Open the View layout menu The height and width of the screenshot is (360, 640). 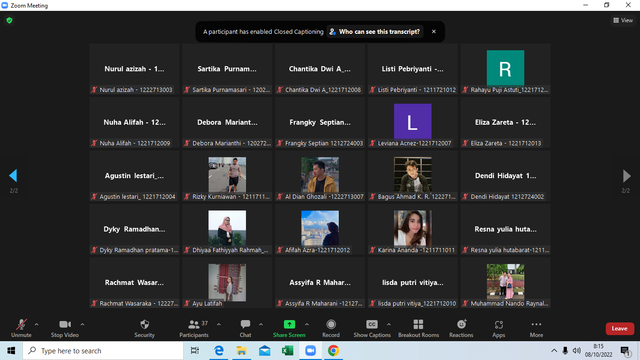coord(623,20)
